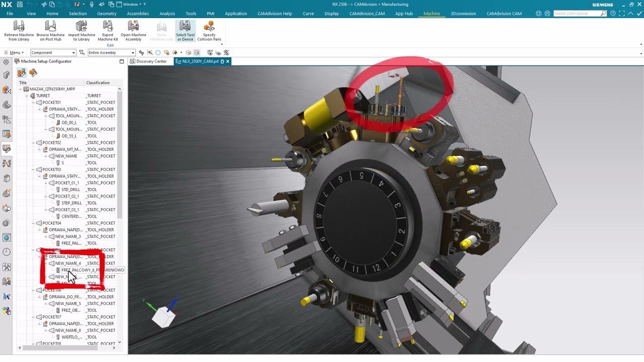Select Export Machine Kit

click(108, 31)
